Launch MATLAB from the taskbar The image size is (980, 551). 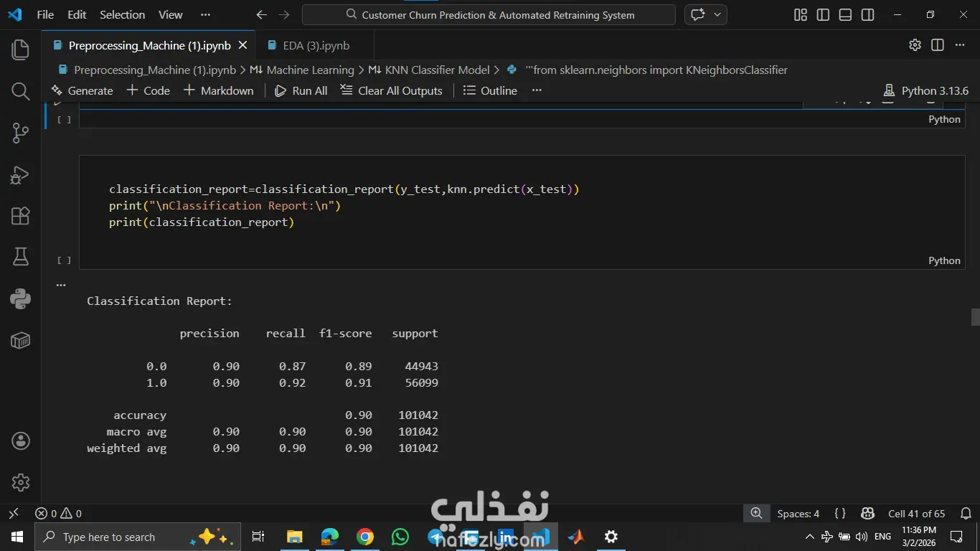[x=576, y=537]
